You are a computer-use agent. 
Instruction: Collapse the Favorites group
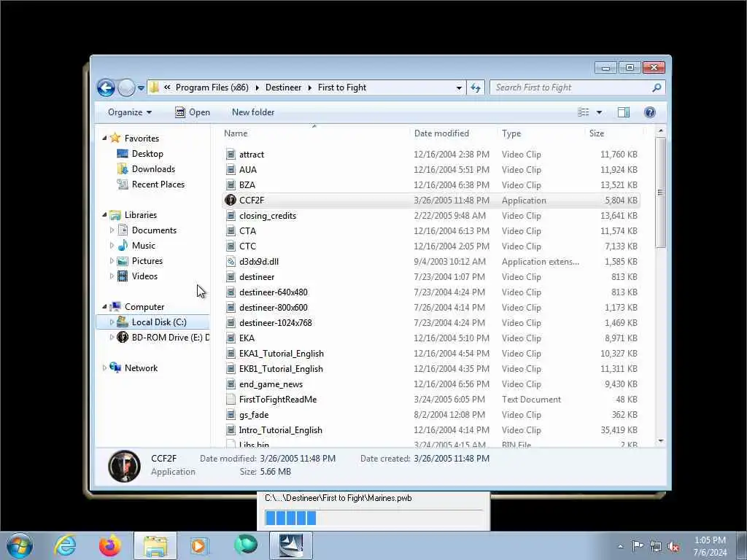click(x=104, y=138)
